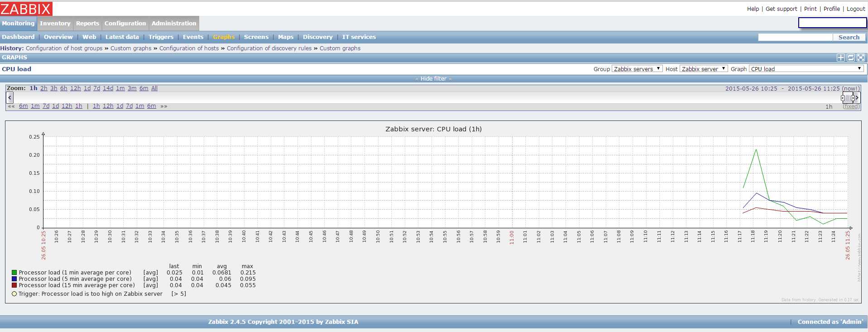Open the IT services submenu

359,37
